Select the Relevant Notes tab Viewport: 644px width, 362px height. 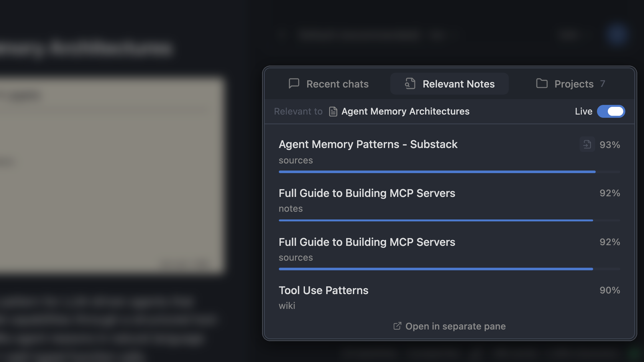[449, 84]
